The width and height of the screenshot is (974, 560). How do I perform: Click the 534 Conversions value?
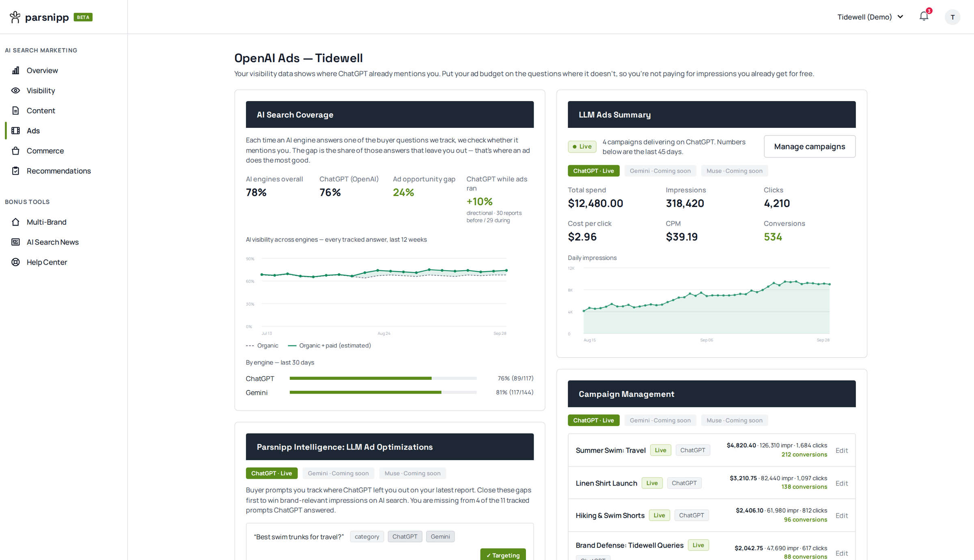[773, 237]
